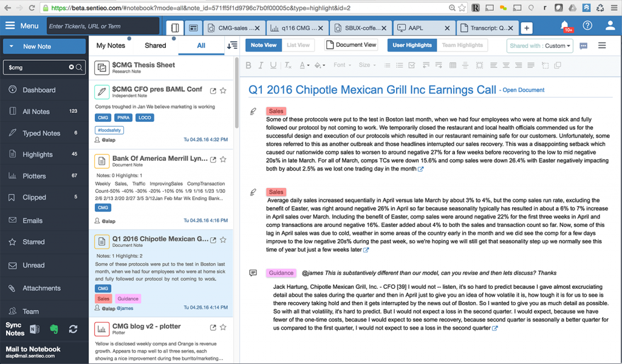
Task: Insert a checkbox list item
Action: point(412,66)
